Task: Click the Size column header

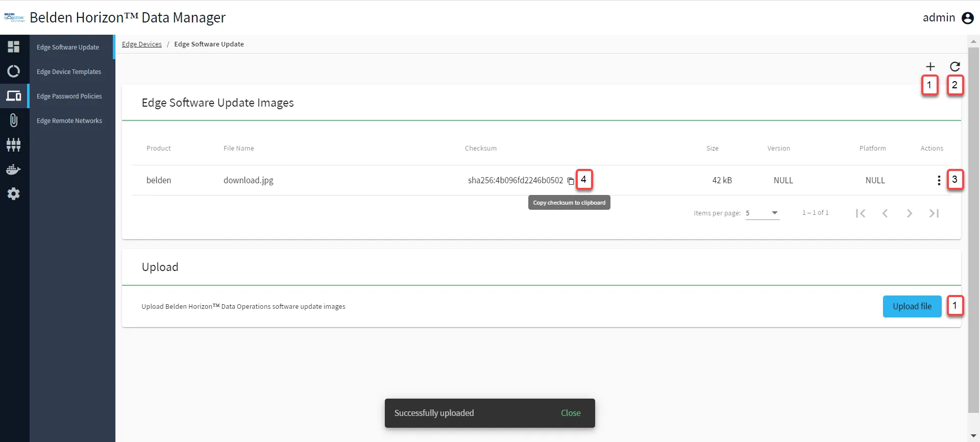Action: click(x=713, y=149)
